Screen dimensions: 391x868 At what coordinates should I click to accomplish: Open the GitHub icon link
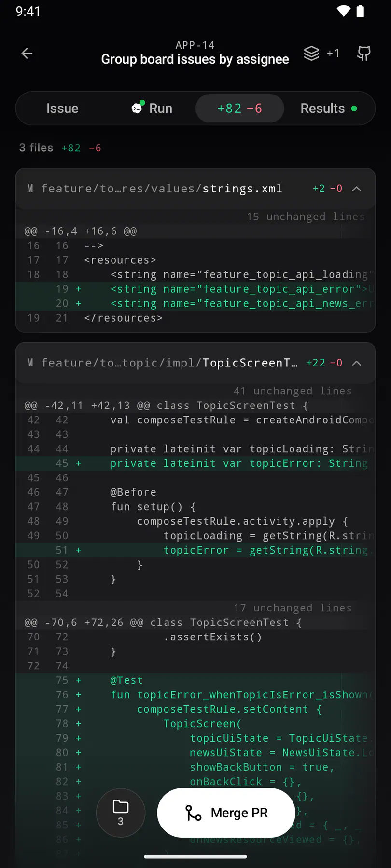[364, 54]
